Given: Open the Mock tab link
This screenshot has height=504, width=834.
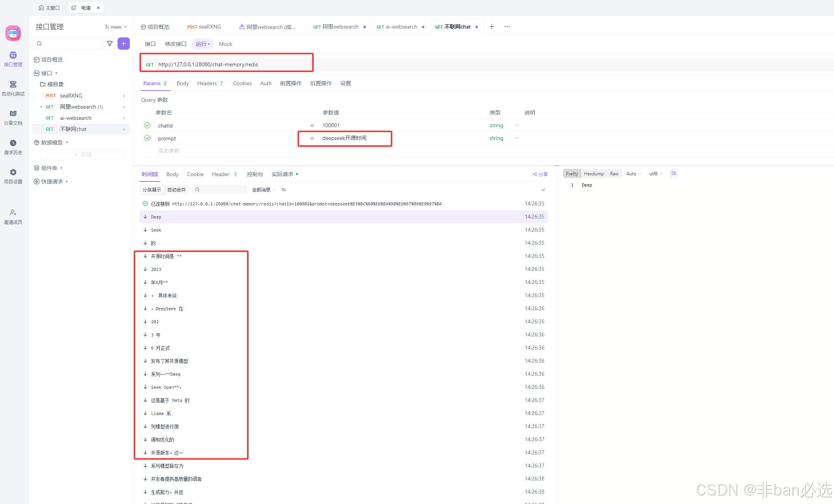Looking at the screenshot, I should pyautogui.click(x=225, y=44).
